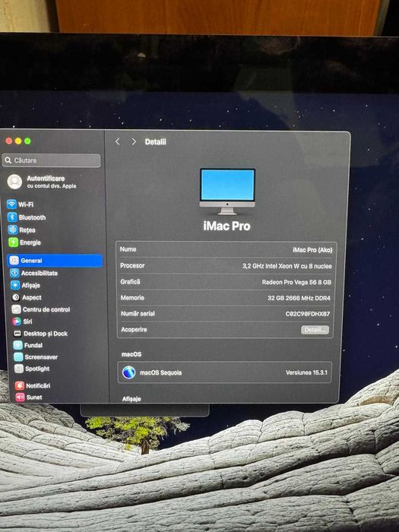Click the Căutare search field
Image resolution: width=399 pixels, height=532 pixels.
tap(52, 160)
